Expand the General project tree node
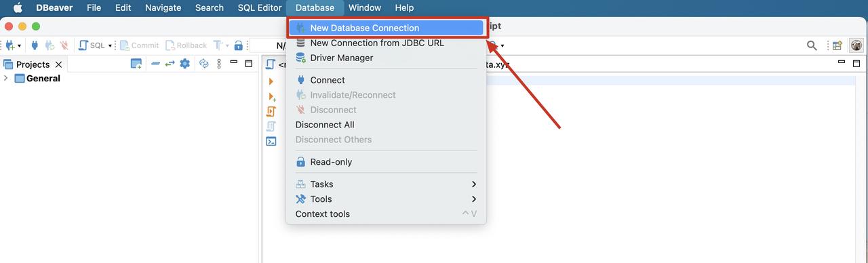 pyautogui.click(x=6, y=79)
